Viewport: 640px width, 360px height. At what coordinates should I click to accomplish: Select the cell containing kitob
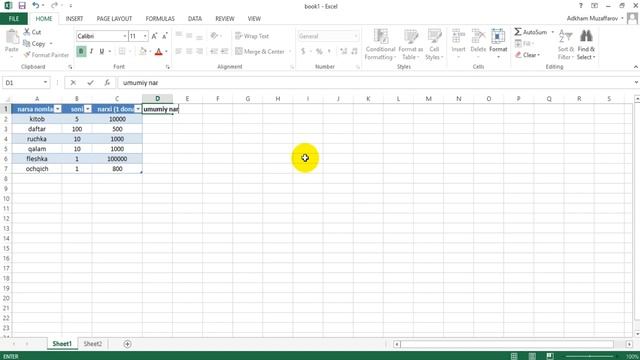point(37,119)
